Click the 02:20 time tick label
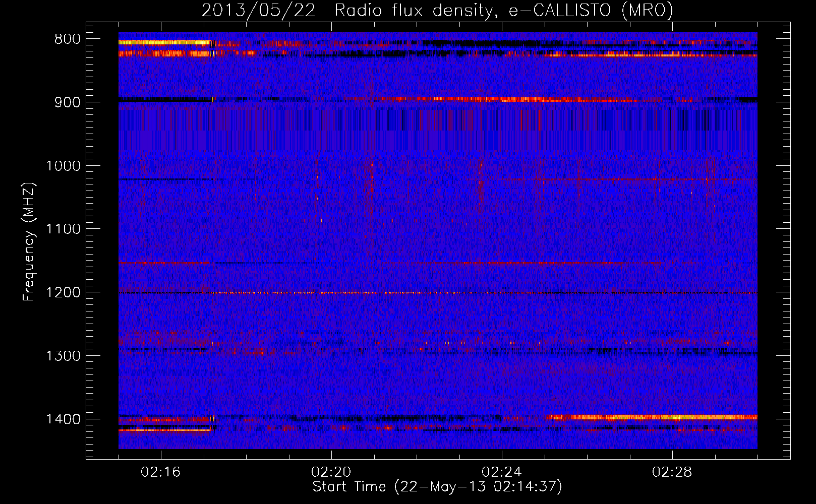 pyautogui.click(x=331, y=472)
